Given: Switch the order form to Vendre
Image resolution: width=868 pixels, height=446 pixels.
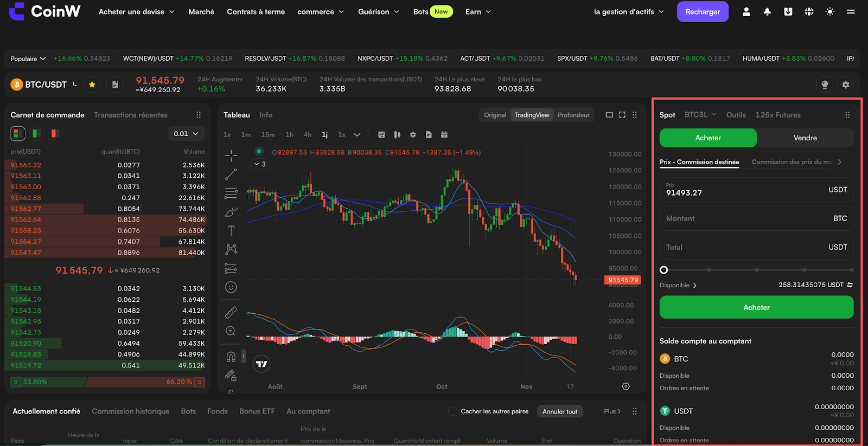Looking at the screenshot, I should (805, 138).
